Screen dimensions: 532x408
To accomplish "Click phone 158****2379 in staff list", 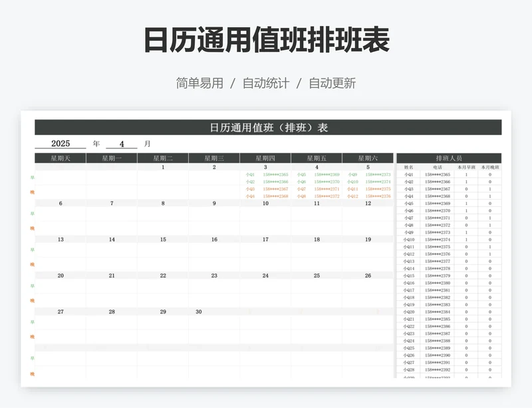I will pos(438,276).
